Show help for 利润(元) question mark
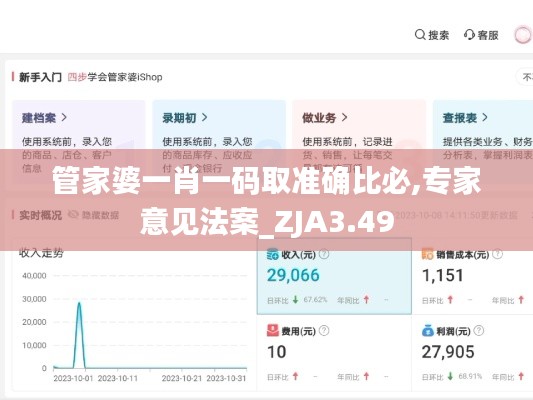 479,330
